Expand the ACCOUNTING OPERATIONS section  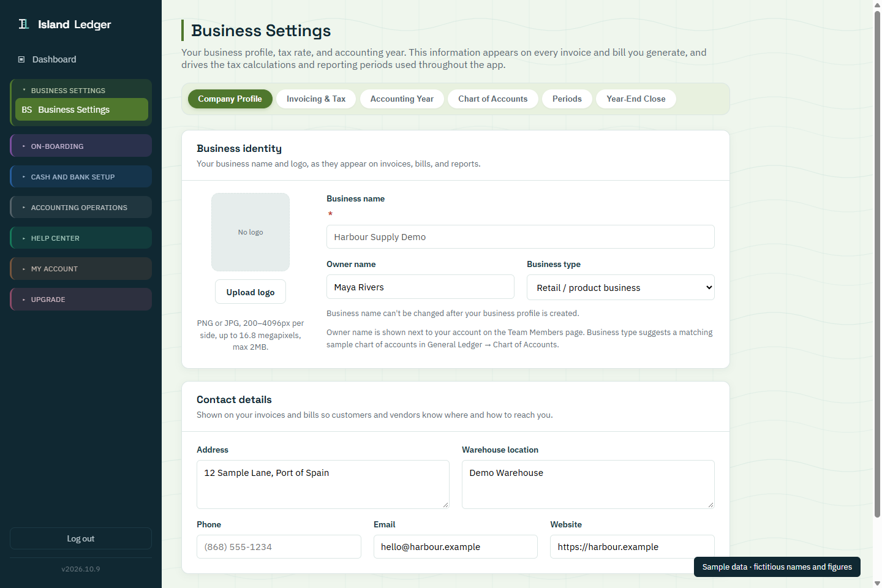click(x=81, y=207)
